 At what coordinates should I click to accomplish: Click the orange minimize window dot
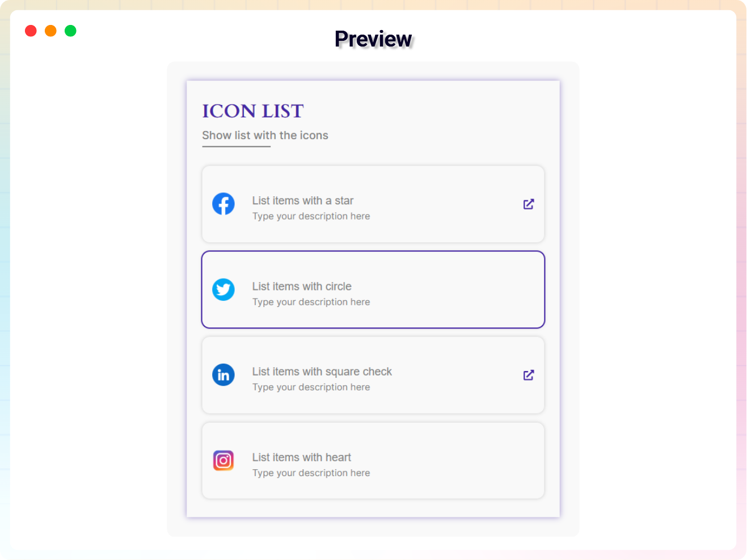[x=51, y=31]
